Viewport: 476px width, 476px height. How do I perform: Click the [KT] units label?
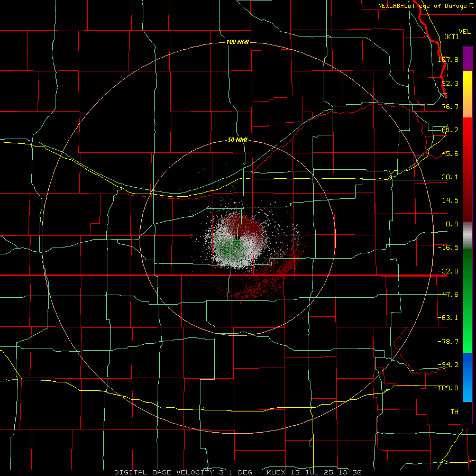pos(451,36)
